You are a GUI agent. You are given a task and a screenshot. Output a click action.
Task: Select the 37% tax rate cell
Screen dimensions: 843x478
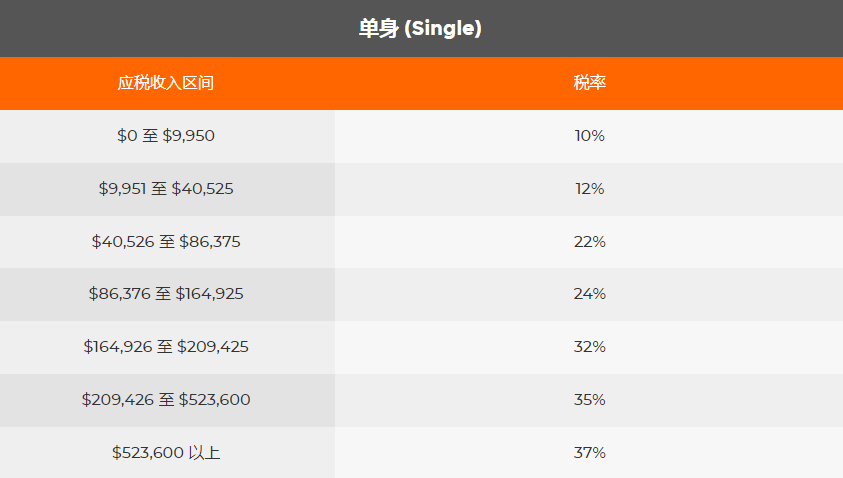(589, 453)
